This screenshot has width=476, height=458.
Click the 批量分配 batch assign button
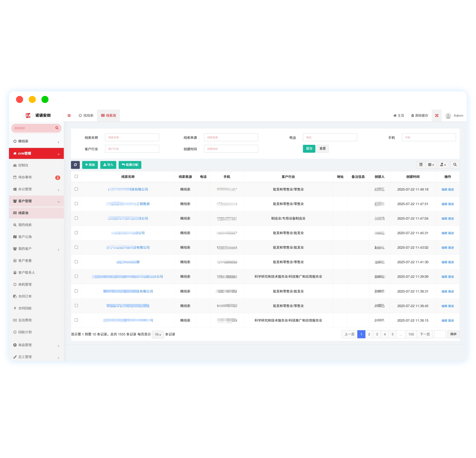click(x=130, y=165)
